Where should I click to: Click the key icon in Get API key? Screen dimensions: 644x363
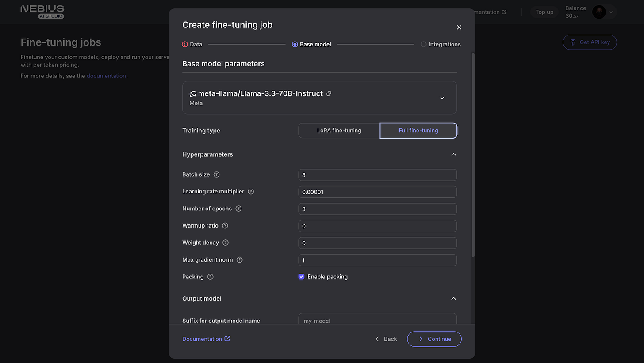573,42
